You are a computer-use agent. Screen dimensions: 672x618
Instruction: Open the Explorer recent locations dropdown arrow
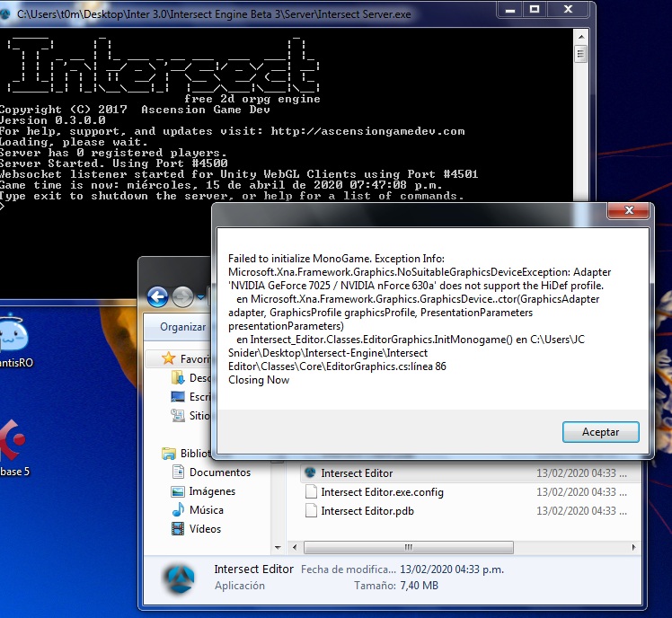pyautogui.click(x=200, y=296)
